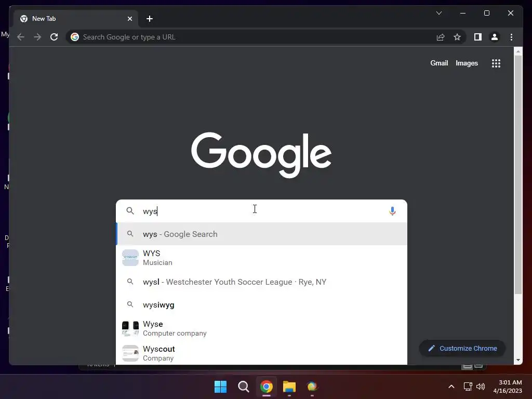Viewport: 532px width, 399px height.
Task: Select the Wyse Computer company suggestion
Action: (x=262, y=328)
